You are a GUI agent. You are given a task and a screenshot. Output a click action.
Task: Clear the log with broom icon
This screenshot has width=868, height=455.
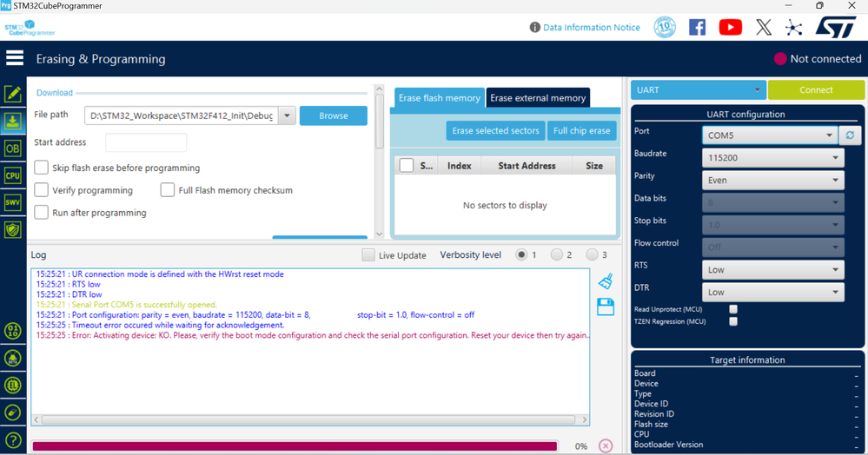point(606,281)
